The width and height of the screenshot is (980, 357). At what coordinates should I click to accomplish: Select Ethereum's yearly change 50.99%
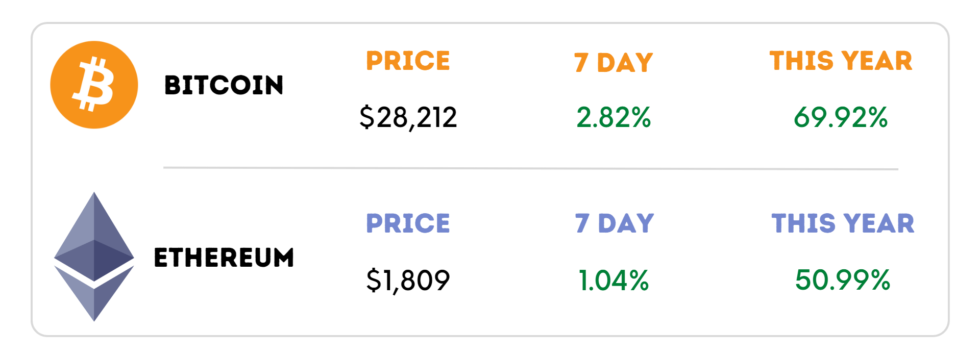tap(842, 280)
